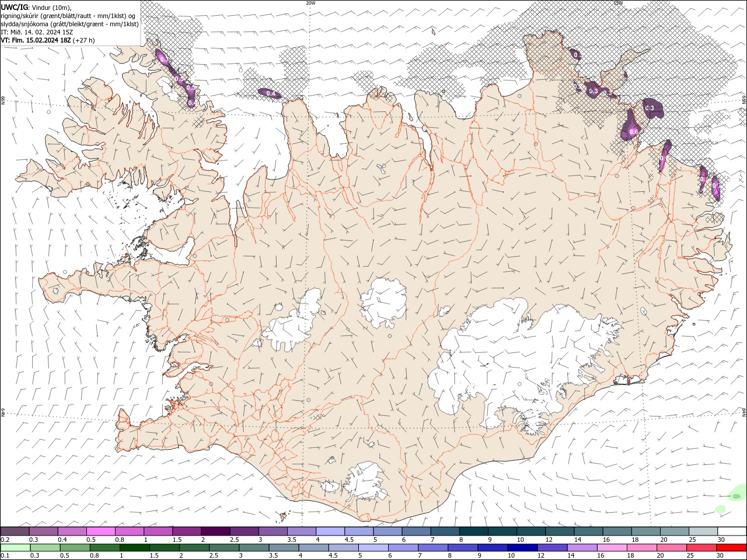This screenshot has height=560, width=747.
Task: Select the initial time line 'IT: Mið. 14. 02. 2024 15Z'
Action: click(36, 32)
